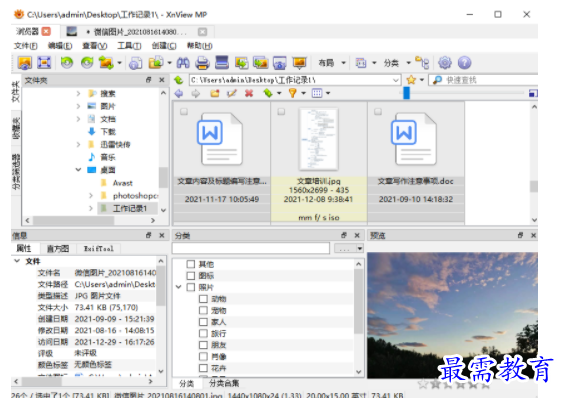Click the fullscreen toolbar icon
Screen dimensions: 562x401
(44, 63)
